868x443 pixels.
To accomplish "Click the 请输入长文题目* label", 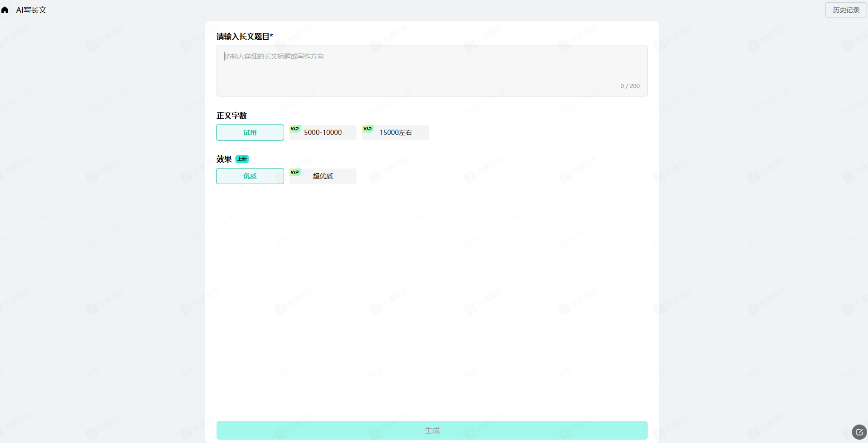I will click(x=244, y=36).
